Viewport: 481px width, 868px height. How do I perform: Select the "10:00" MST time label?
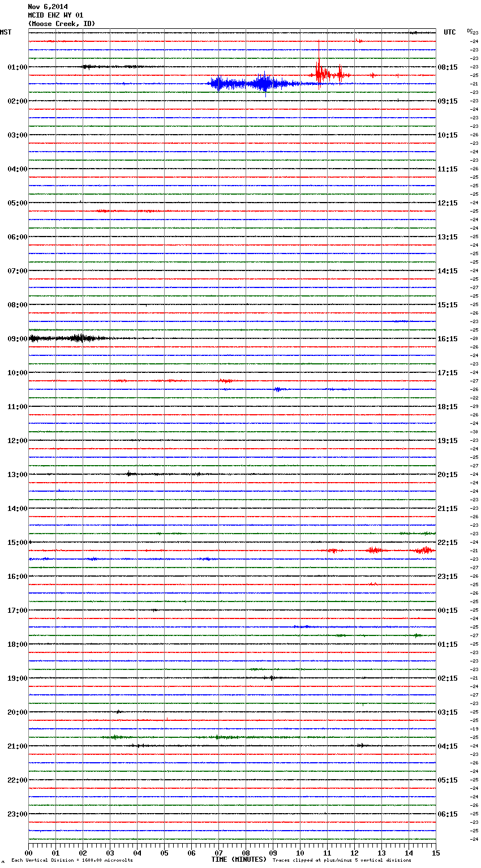tap(18, 372)
